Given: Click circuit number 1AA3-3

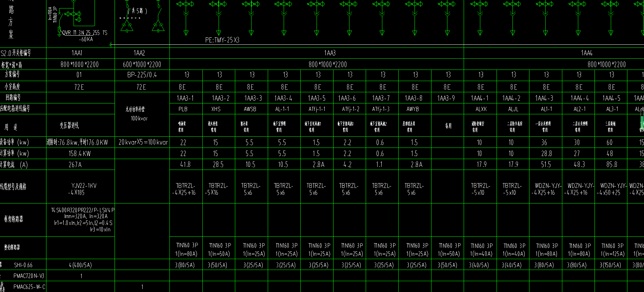Looking at the screenshot, I should 253,98.
